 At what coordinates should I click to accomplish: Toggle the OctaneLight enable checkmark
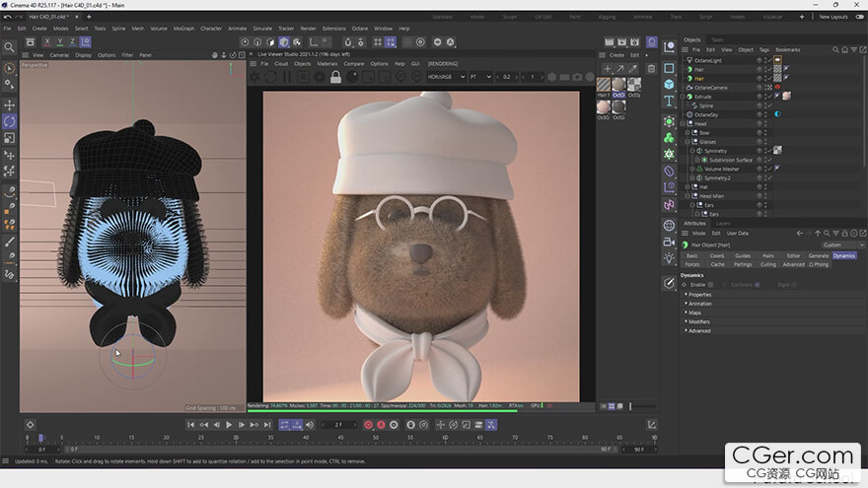(769, 60)
